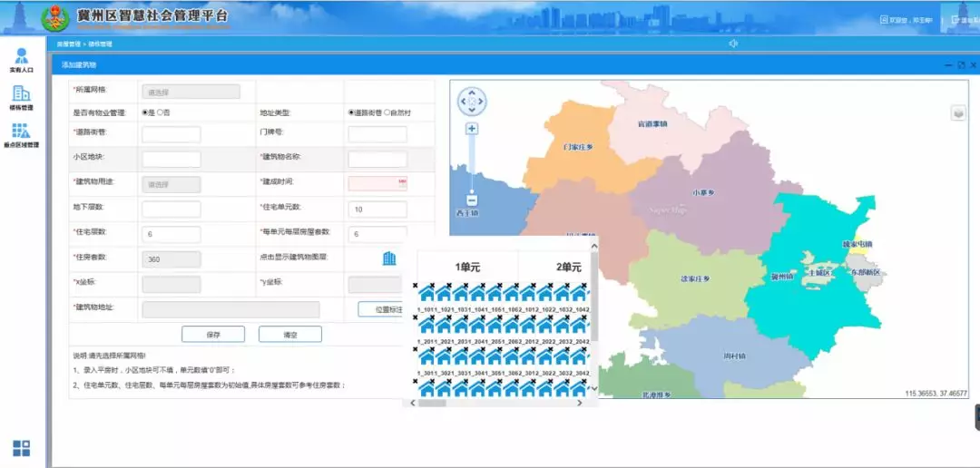Select 是 for property management
This screenshot has height=468, width=980.
[145, 112]
